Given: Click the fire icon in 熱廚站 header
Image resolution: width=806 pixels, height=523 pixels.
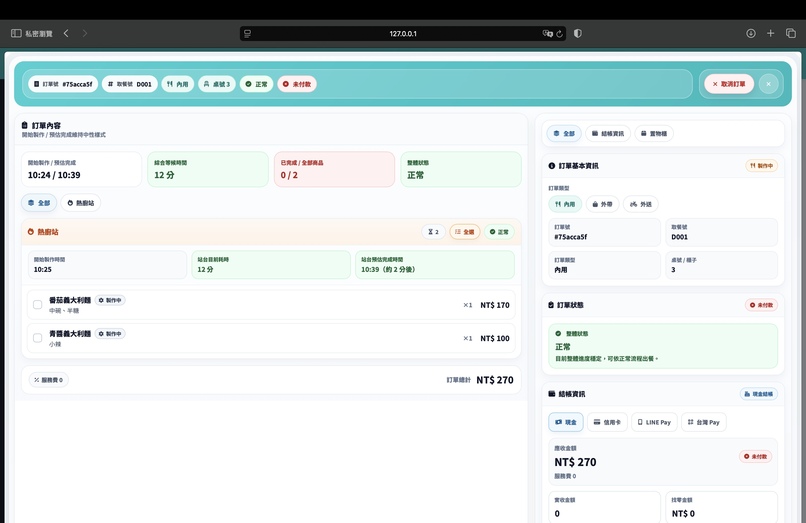Looking at the screenshot, I should click(x=31, y=232).
